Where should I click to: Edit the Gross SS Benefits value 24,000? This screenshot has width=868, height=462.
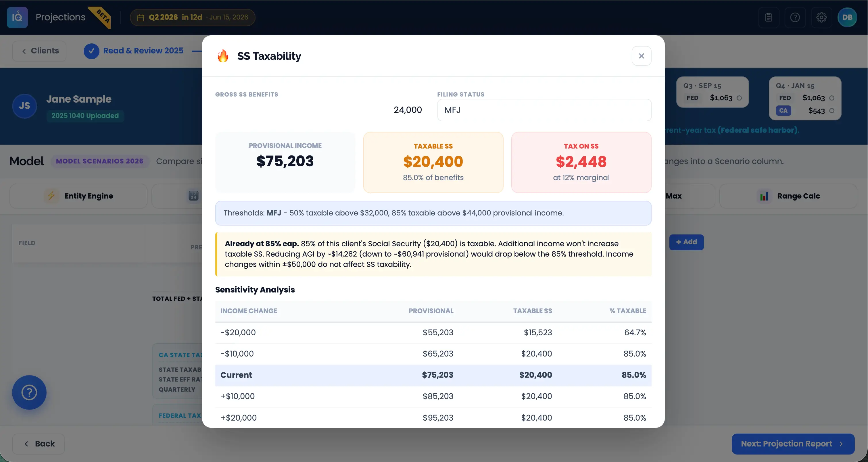coord(322,110)
